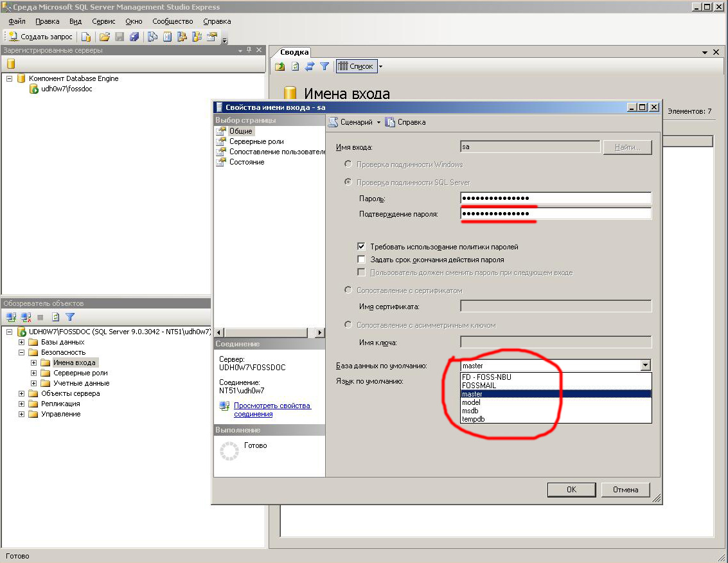Click the object explorer icon in main toolbar
Image resolution: width=728 pixels, height=563 pixels.
[x=182, y=37]
